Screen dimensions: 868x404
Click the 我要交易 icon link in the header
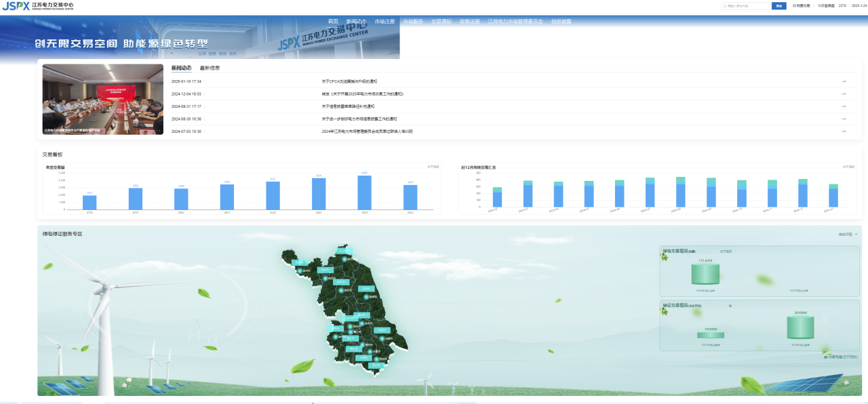tap(801, 5)
